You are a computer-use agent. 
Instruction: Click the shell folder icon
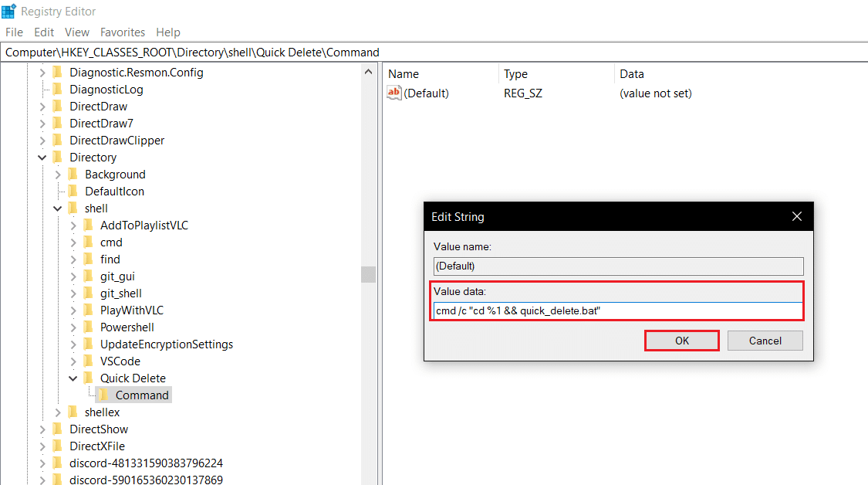(73, 209)
